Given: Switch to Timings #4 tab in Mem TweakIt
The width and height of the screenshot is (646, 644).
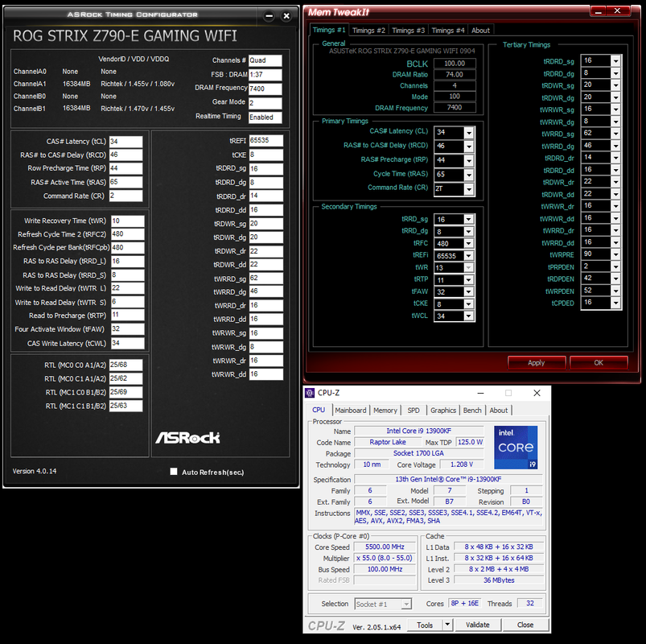Looking at the screenshot, I should (448, 31).
